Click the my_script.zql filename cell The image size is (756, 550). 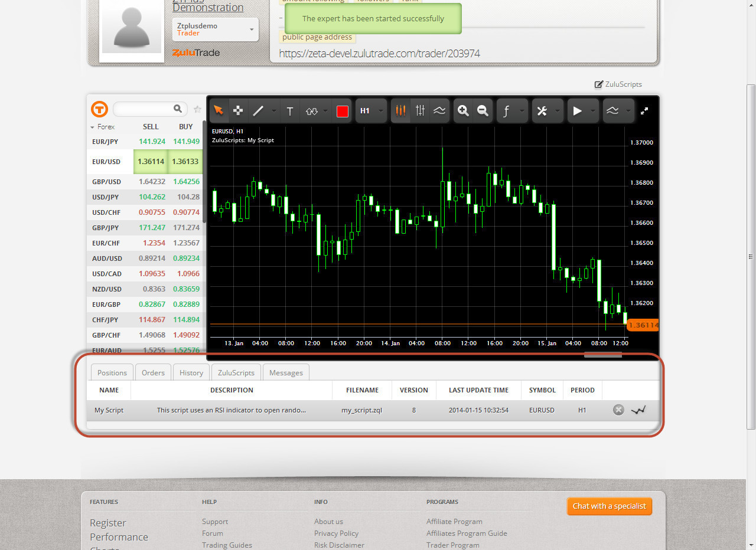click(361, 410)
